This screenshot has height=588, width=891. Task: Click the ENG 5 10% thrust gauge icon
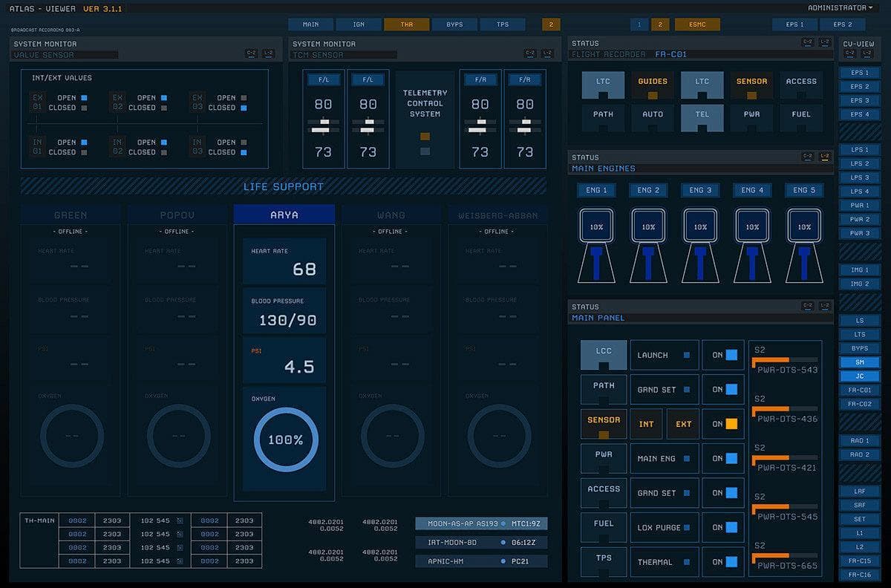point(804,226)
